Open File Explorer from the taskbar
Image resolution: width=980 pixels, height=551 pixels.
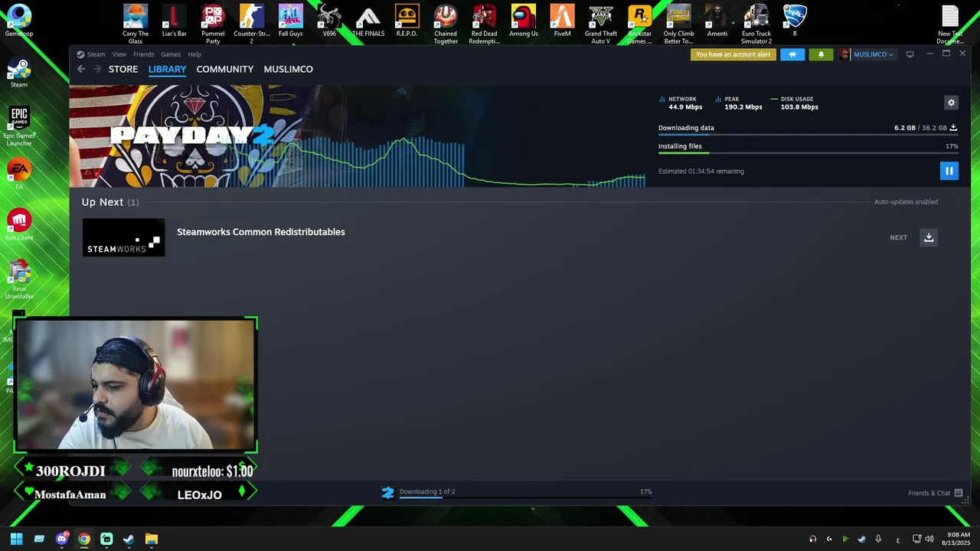point(152,539)
